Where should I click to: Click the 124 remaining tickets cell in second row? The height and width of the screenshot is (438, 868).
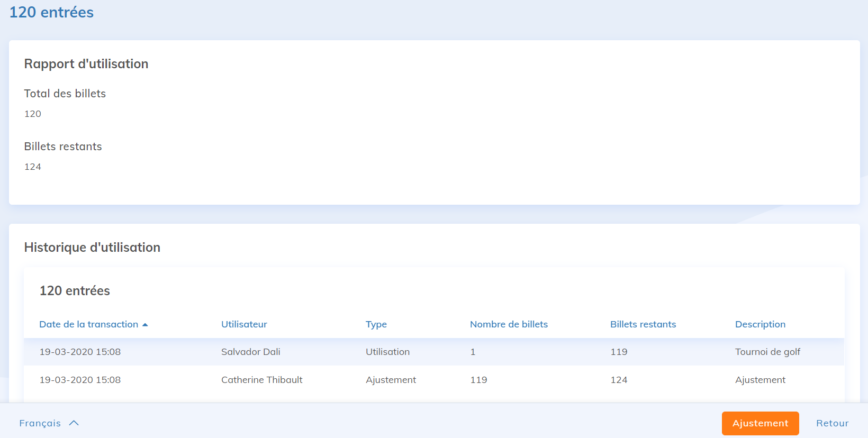(x=619, y=380)
